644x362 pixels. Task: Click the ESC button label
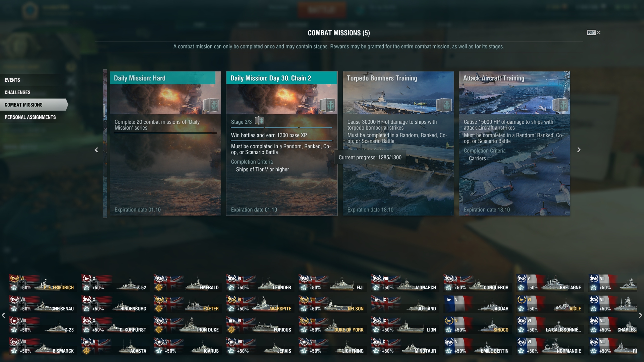coord(591,33)
